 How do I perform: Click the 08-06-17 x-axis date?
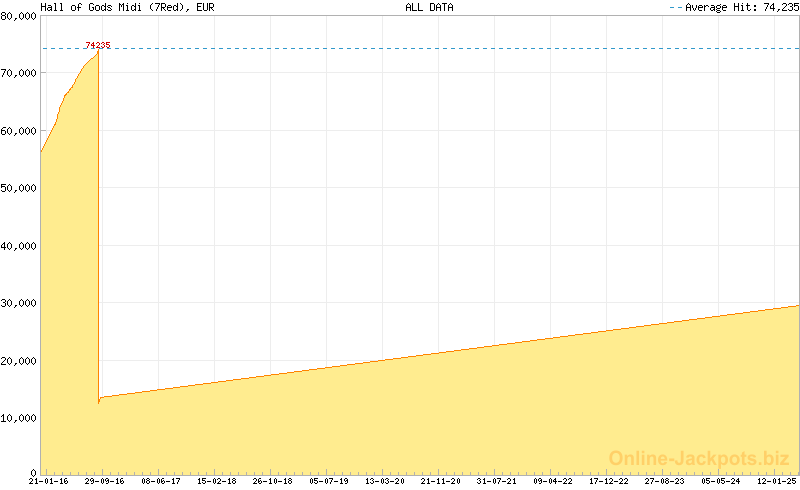pyautogui.click(x=161, y=481)
